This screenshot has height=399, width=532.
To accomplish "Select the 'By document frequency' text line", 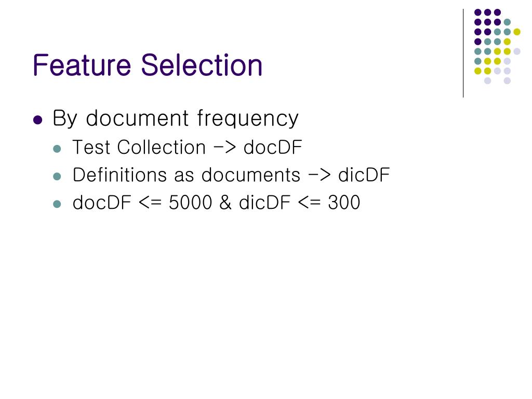I will coord(176,118).
